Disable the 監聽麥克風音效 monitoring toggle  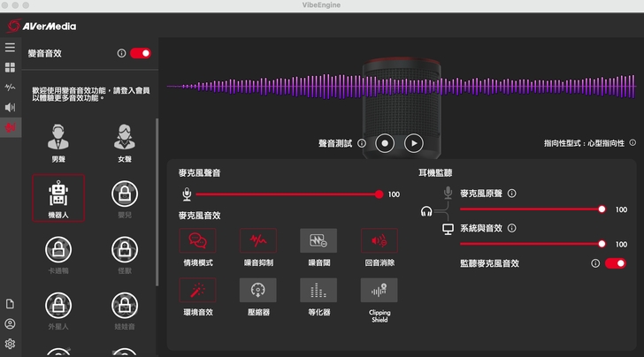(x=615, y=263)
